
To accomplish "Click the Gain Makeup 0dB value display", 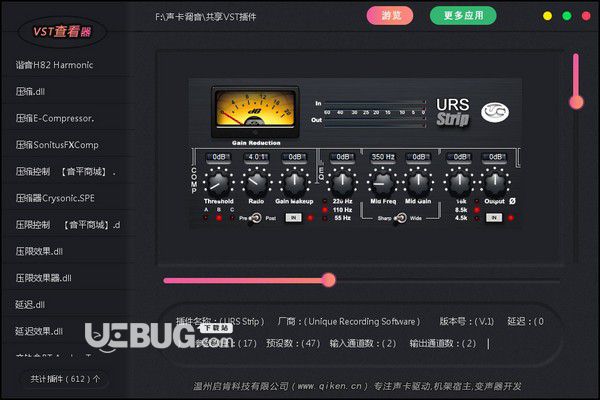I will (295, 157).
